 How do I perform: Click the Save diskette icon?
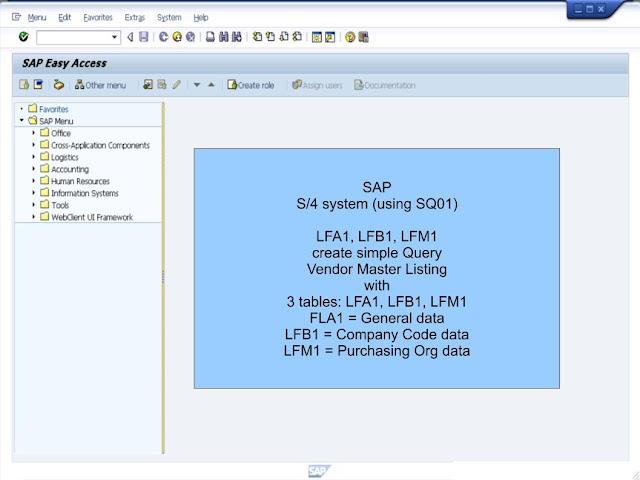(x=143, y=37)
